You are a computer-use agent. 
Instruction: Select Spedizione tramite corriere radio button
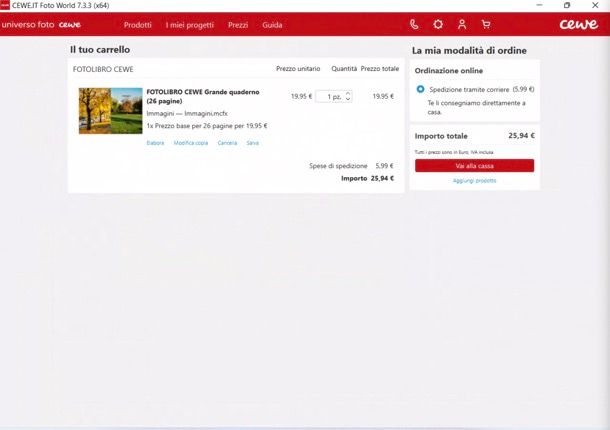pos(420,89)
